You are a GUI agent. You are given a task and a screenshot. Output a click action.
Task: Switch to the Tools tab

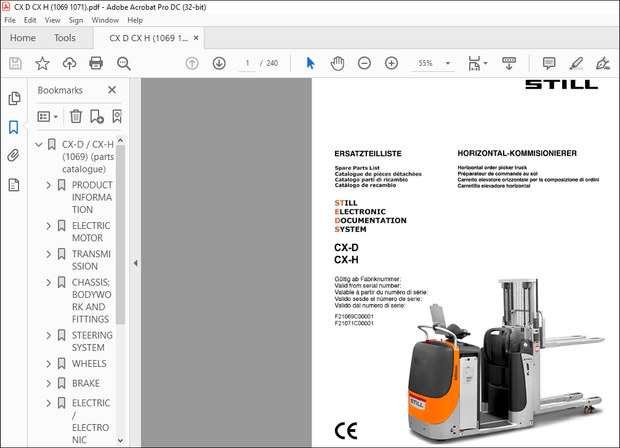(x=64, y=38)
